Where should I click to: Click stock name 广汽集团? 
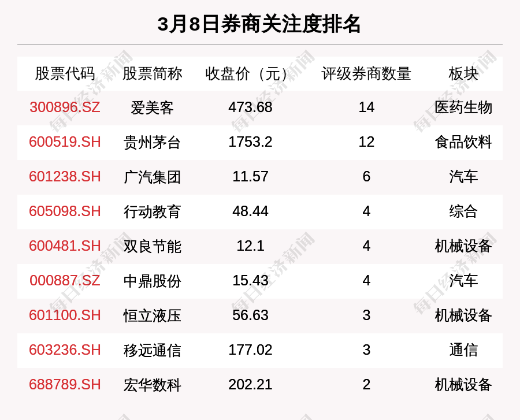tap(152, 177)
